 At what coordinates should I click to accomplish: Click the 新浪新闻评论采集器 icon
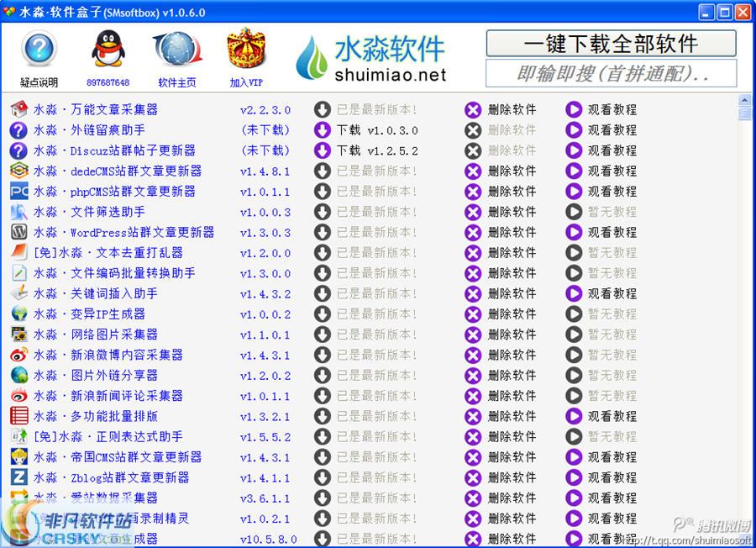18,396
